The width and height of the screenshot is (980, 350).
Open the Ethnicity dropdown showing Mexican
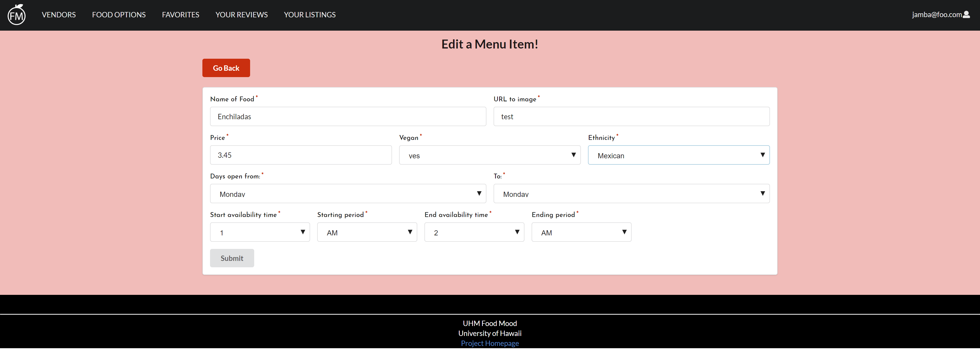[679, 155]
